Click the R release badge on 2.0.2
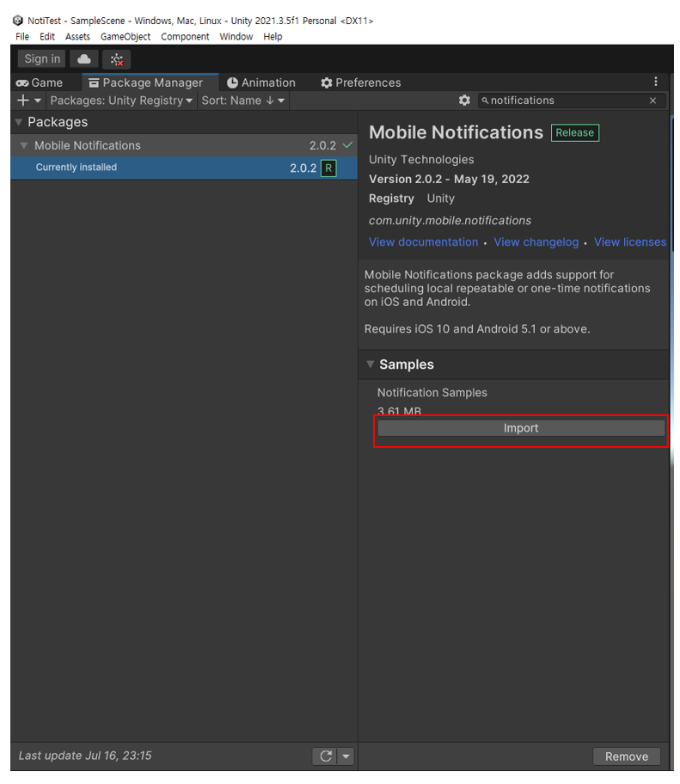 pyautogui.click(x=328, y=168)
